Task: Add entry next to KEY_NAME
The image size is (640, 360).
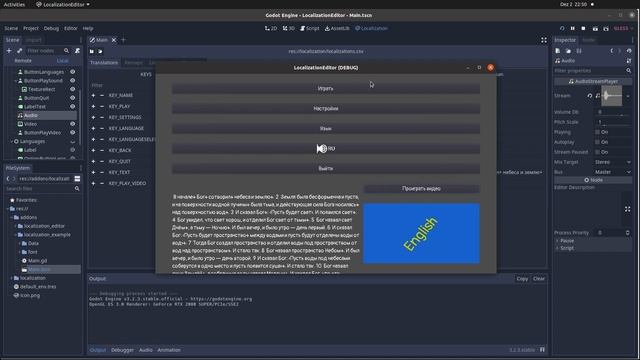Action: pos(93,95)
